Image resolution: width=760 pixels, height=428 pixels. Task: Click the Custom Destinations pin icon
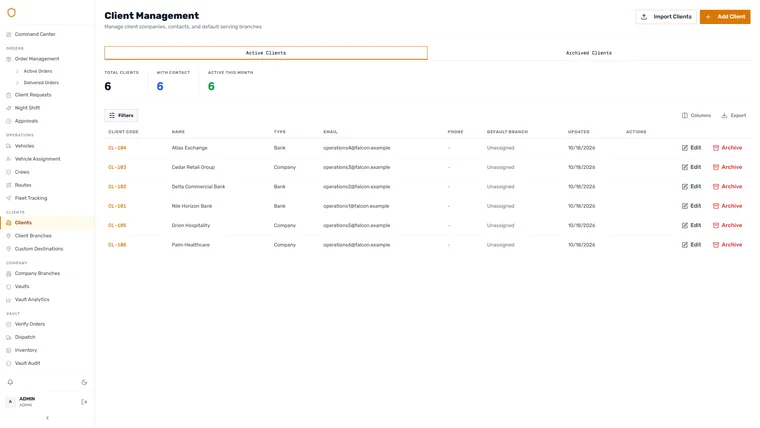coord(8,249)
